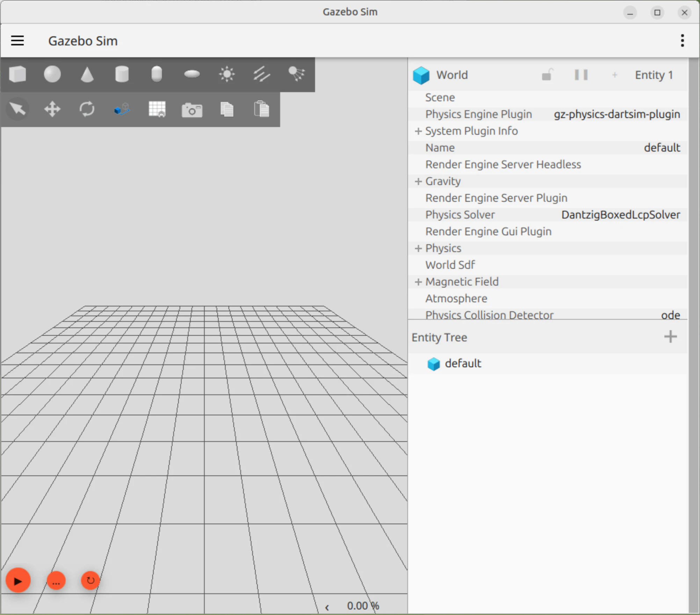Open the align tool with blue cube
This screenshot has width=700, height=615.
pos(122,109)
